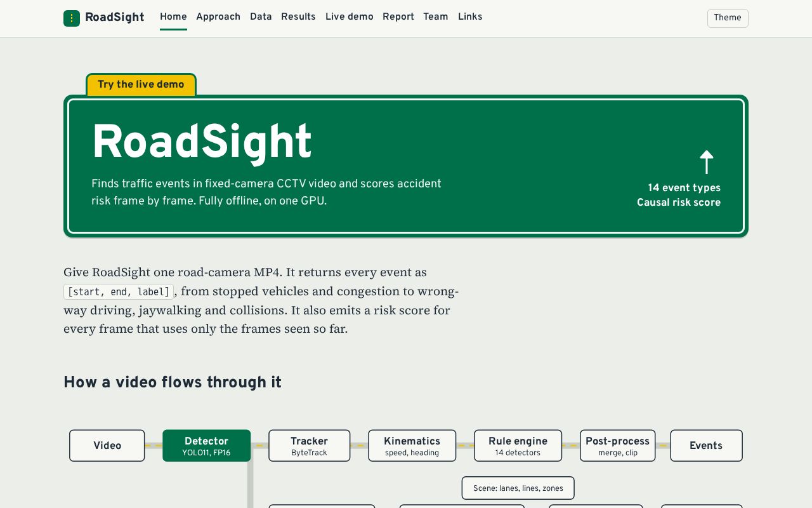Click the RoadSight brand name link

pyautogui.click(x=115, y=18)
